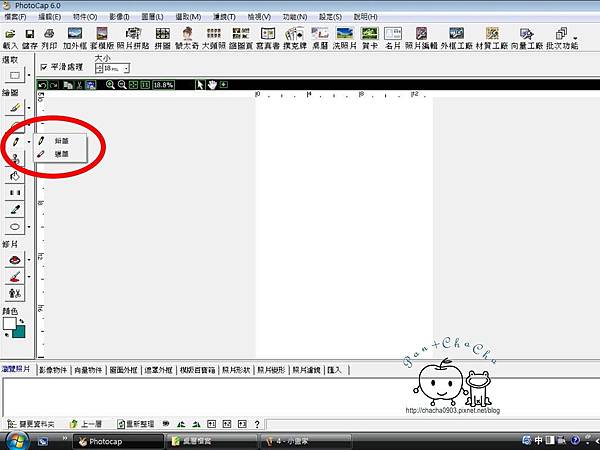The width and height of the screenshot is (600, 450).
Task: Open the 名片 business card tool
Action: point(393,39)
